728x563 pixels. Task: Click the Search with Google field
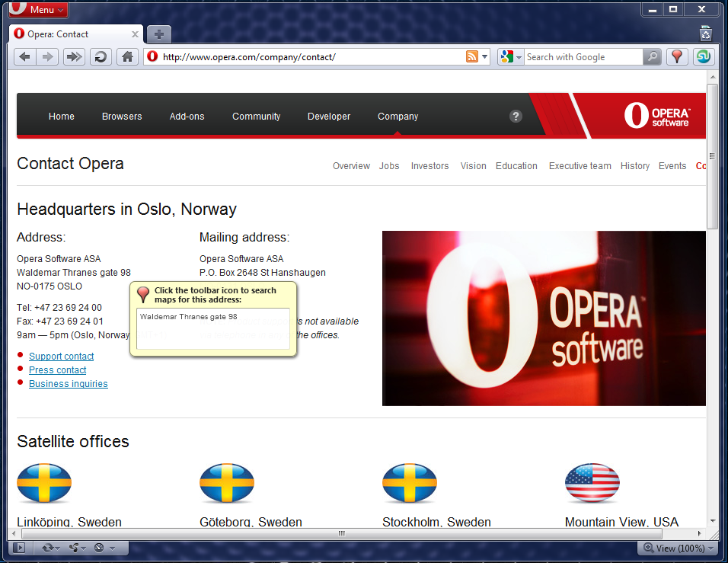point(583,56)
